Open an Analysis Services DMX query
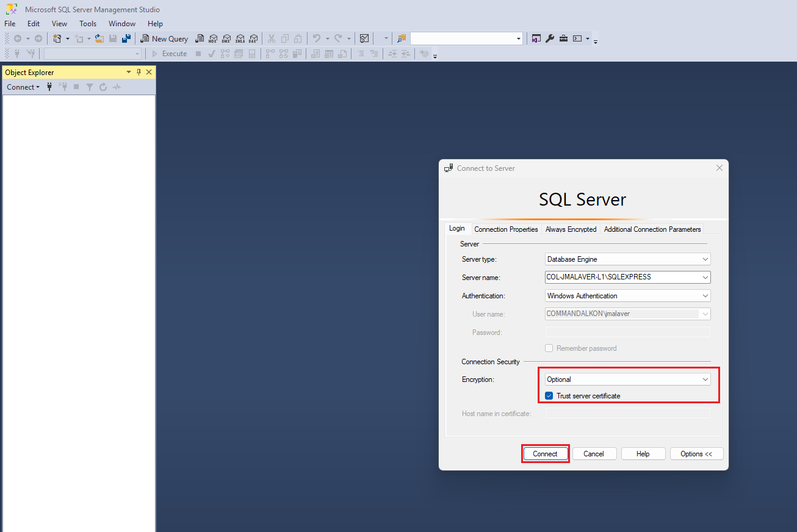The height and width of the screenshot is (532, 797). [226, 38]
